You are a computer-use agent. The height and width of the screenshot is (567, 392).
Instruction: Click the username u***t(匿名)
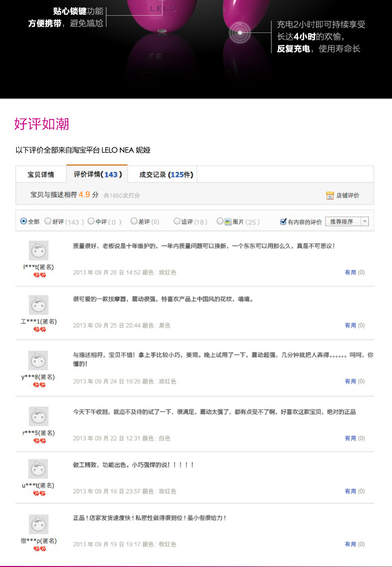click(38, 485)
